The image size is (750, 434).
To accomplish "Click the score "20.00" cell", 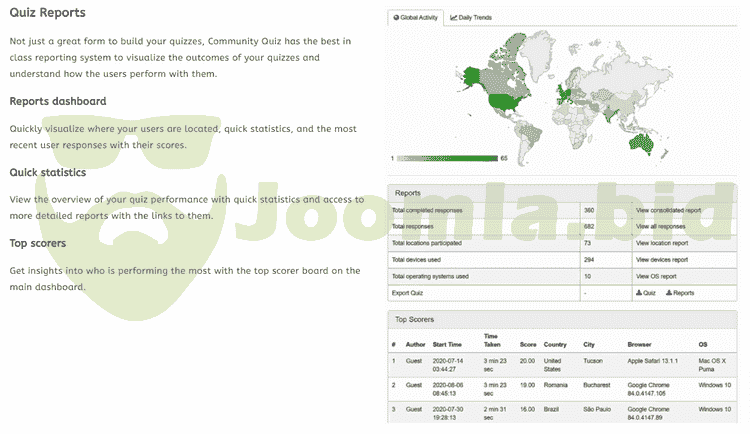I will point(527,361).
